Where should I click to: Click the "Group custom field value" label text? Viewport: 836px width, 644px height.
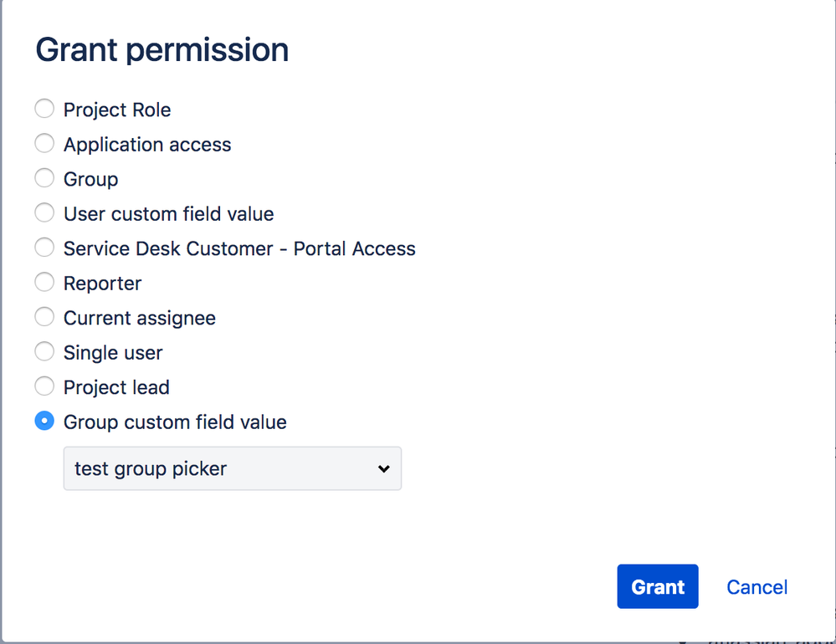(175, 422)
